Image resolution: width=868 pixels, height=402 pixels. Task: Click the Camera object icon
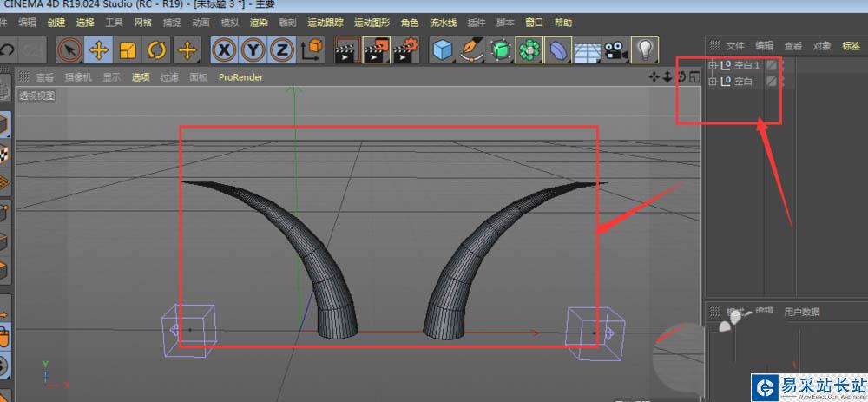tap(615, 51)
